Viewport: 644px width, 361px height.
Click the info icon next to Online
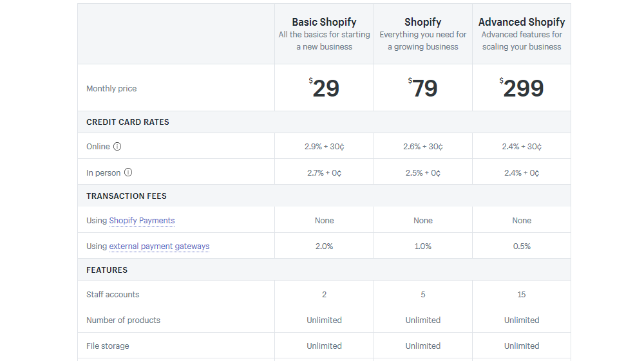[117, 147]
